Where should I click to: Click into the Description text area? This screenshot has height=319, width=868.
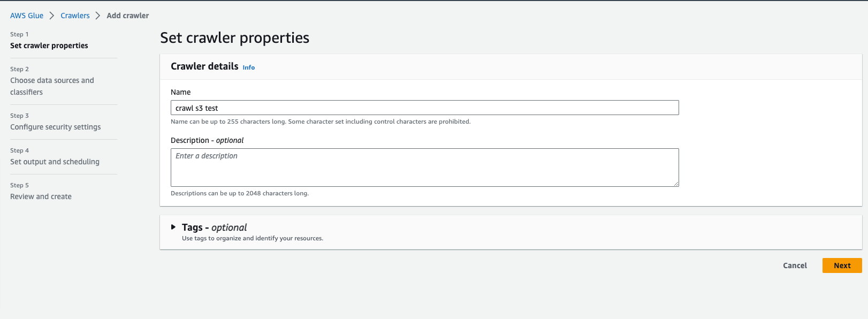pyautogui.click(x=424, y=168)
